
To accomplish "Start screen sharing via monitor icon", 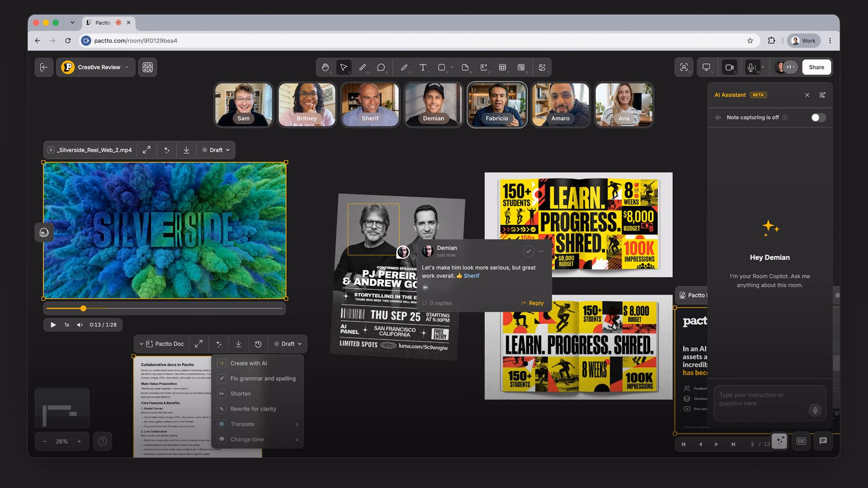I will click(706, 67).
